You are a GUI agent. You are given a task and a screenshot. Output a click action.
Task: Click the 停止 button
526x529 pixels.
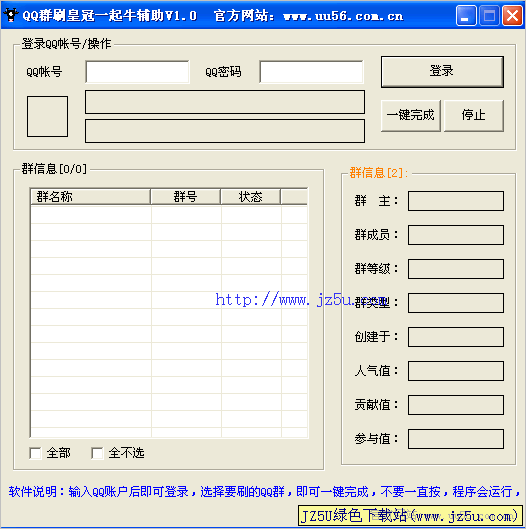474,115
